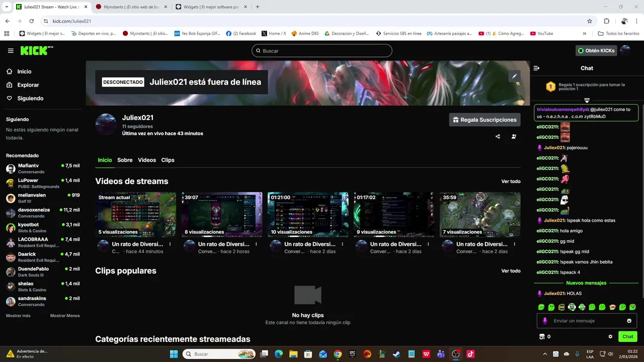Open the 01:17:02 stream thumbnail

point(394,214)
